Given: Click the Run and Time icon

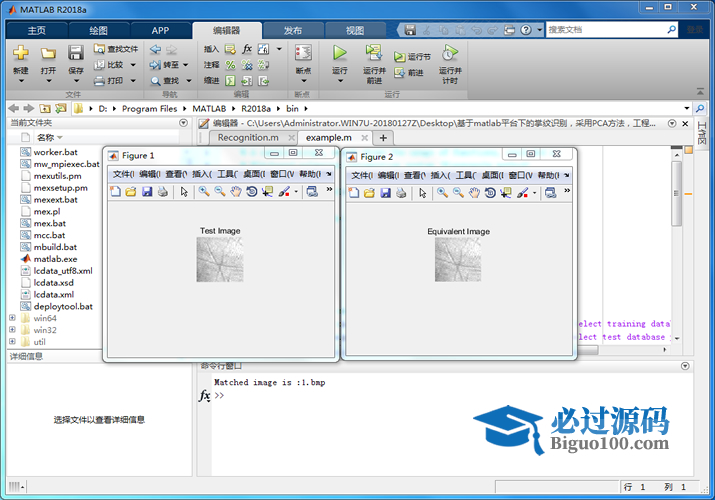Looking at the screenshot, I should (450, 53).
